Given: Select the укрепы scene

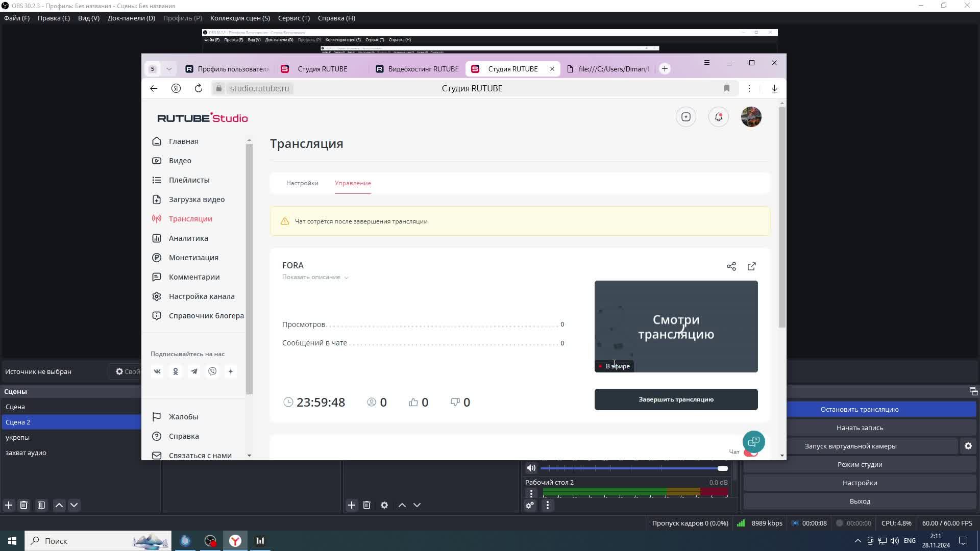Looking at the screenshot, I should pyautogui.click(x=18, y=437).
